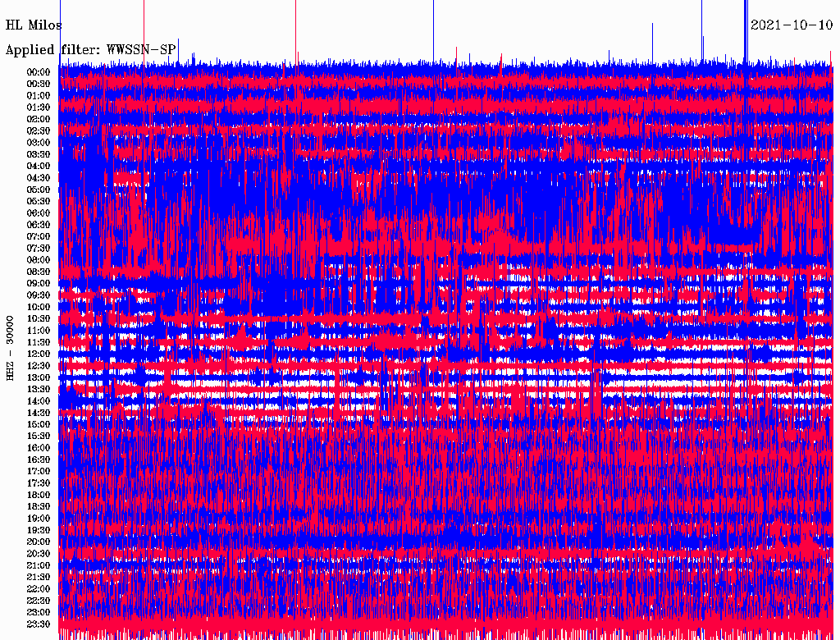The height and width of the screenshot is (640, 840).
Task: Choose the 08:30 time row label
Action: 39,272
